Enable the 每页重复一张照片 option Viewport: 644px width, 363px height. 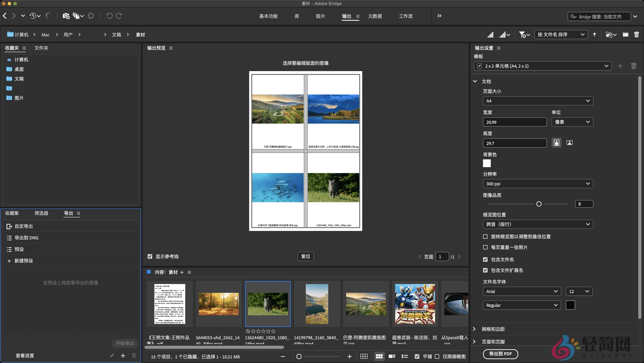click(485, 247)
